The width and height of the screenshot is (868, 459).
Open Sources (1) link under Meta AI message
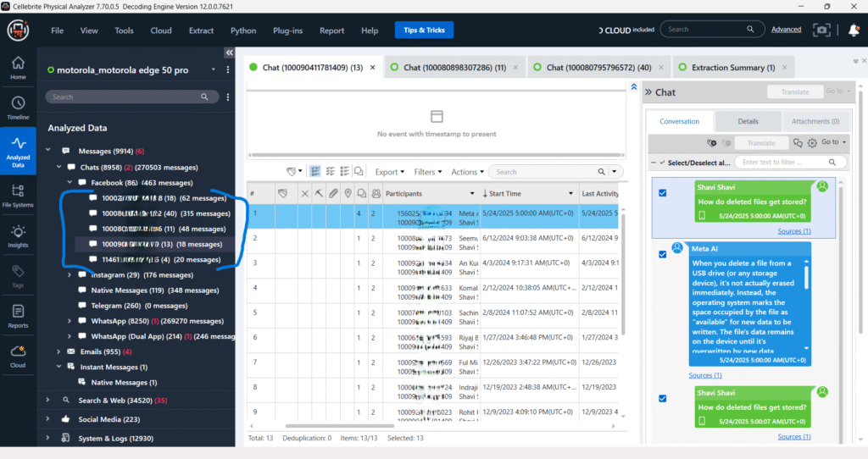pos(704,375)
